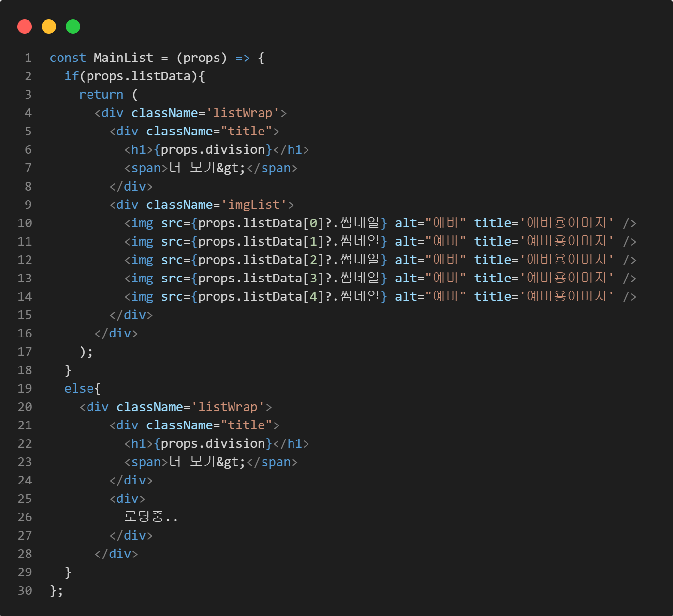Click the "로딩중.." text
The image size is (673, 616).
coord(151,517)
